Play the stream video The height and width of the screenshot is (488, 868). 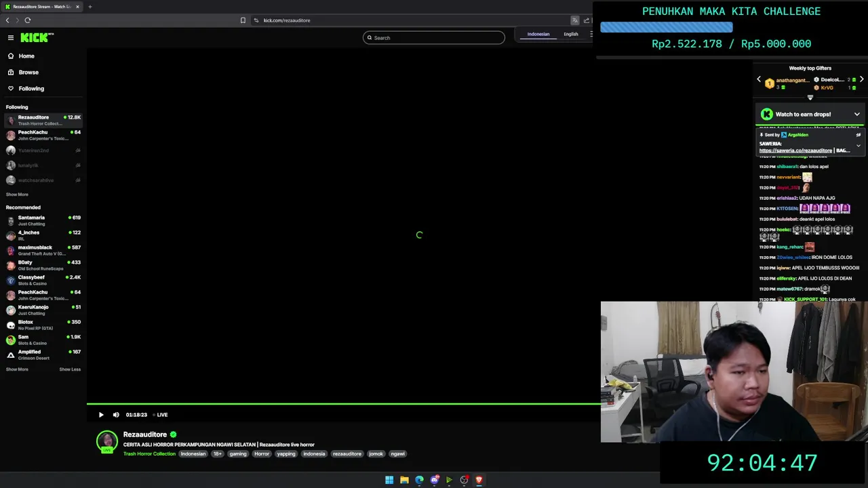(101, 415)
